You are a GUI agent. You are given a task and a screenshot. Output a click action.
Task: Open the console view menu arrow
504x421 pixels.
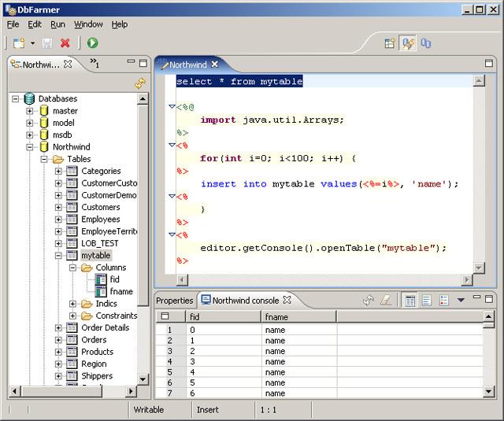461,300
